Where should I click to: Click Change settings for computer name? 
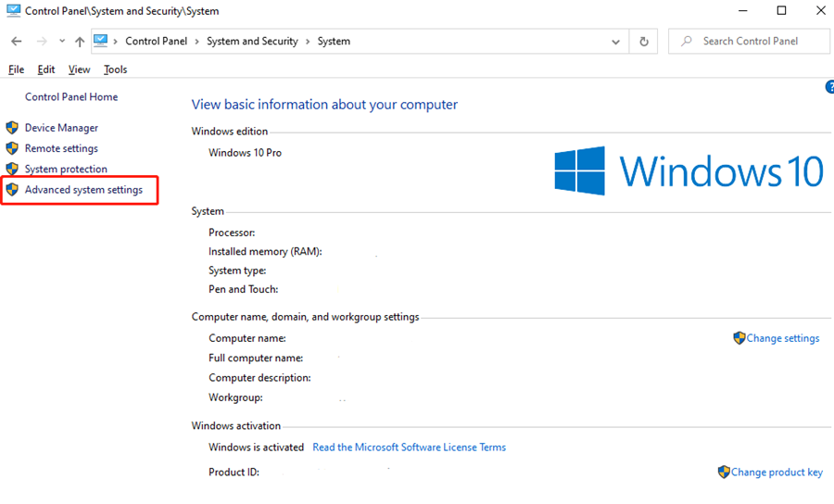pos(782,338)
